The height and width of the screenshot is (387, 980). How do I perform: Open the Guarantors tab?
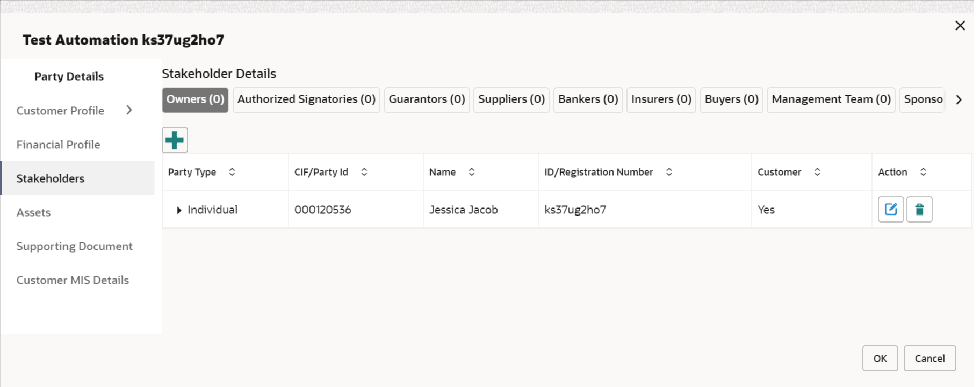tap(427, 99)
